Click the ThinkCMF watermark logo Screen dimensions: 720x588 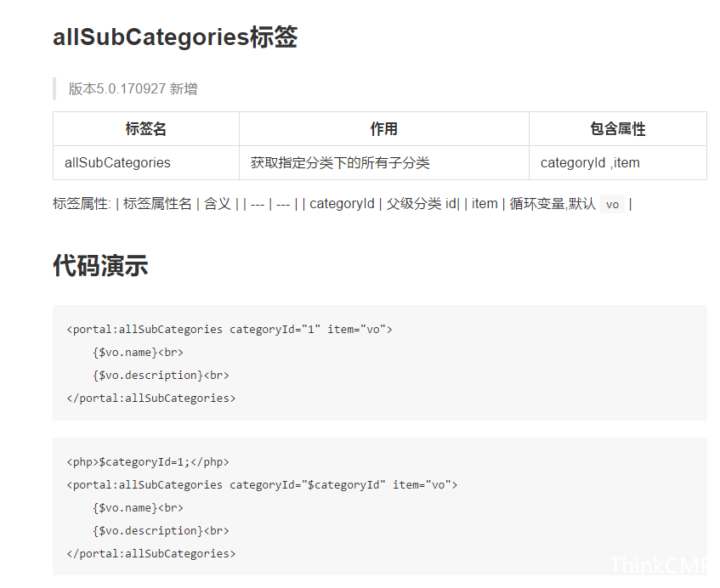659,565
